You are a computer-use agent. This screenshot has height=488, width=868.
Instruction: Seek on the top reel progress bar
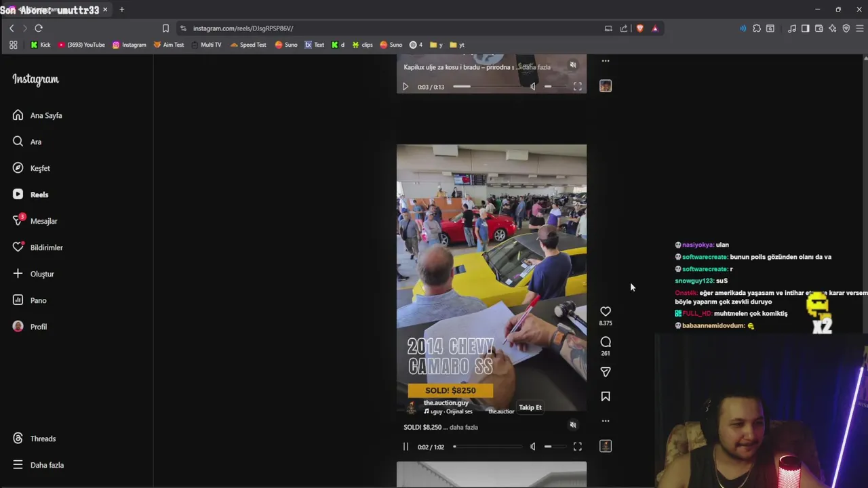tap(490, 87)
